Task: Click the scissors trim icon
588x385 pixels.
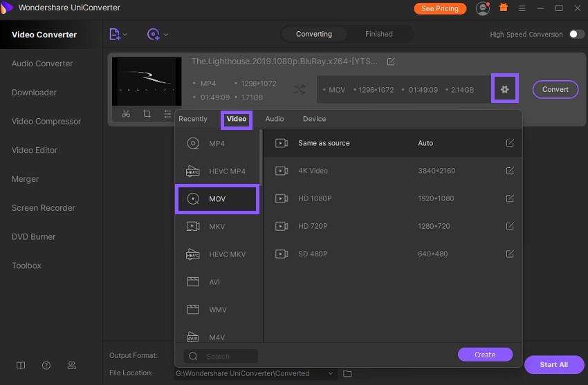Action: coord(126,114)
